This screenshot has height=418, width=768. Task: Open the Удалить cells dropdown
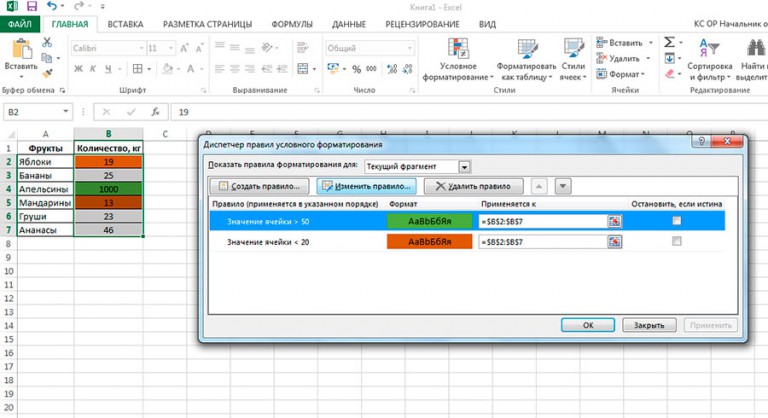point(648,58)
